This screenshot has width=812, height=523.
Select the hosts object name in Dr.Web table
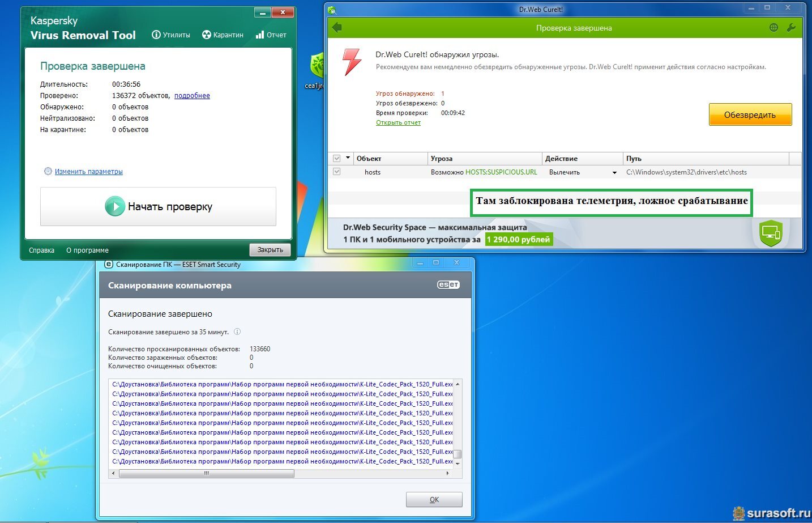(x=373, y=172)
